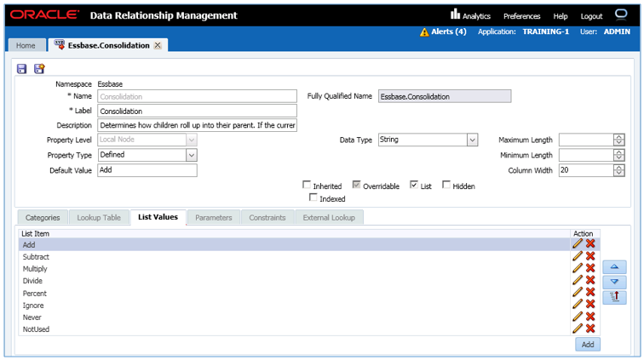644x360 pixels.
Task: Click the Fully Qualified Name field
Action: 445,96
